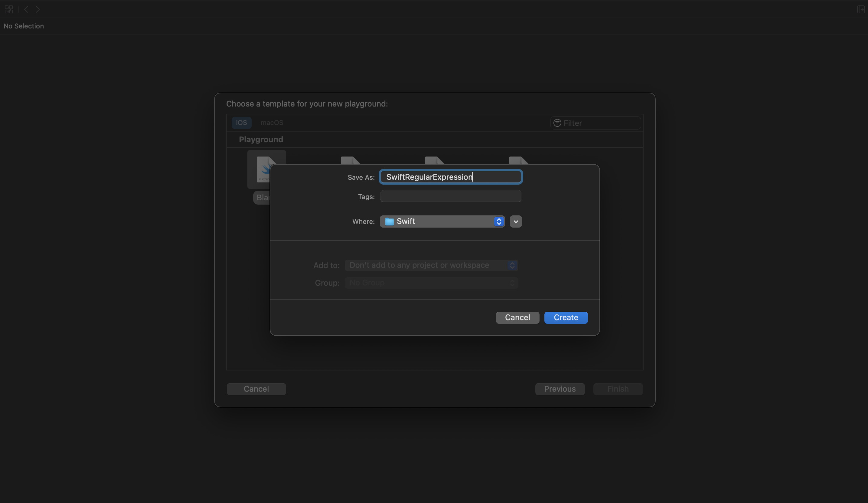Image resolution: width=868 pixels, height=503 pixels.
Task: Click the filter icon in Filter field
Action: click(x=557, y=123)
